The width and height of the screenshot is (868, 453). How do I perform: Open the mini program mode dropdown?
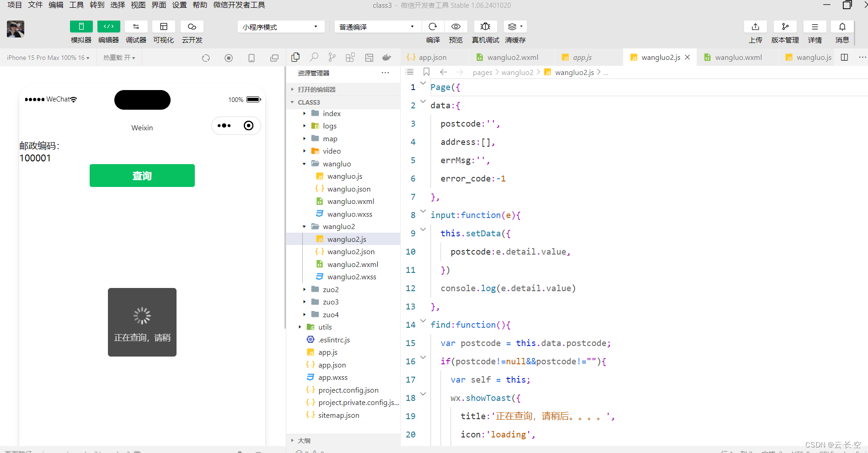click(281, 27)
